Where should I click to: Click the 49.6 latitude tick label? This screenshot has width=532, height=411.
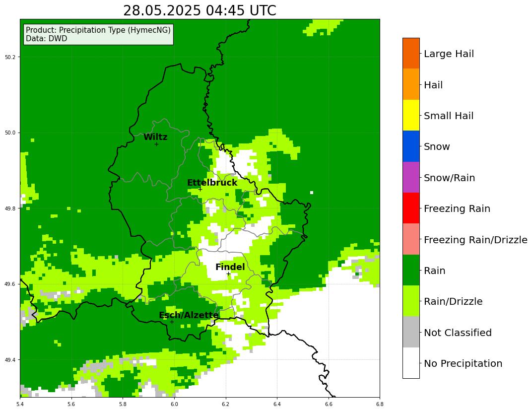click(x=11, y=284)
